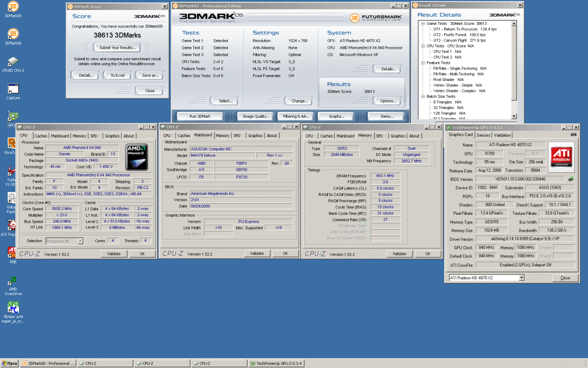This screenshot has height=368, width=588.
Task: Select GT3 - Canyon Flight result row
Action: point(459,40)
